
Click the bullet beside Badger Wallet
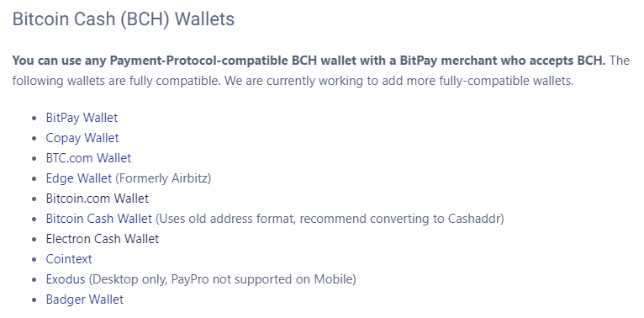34,300
